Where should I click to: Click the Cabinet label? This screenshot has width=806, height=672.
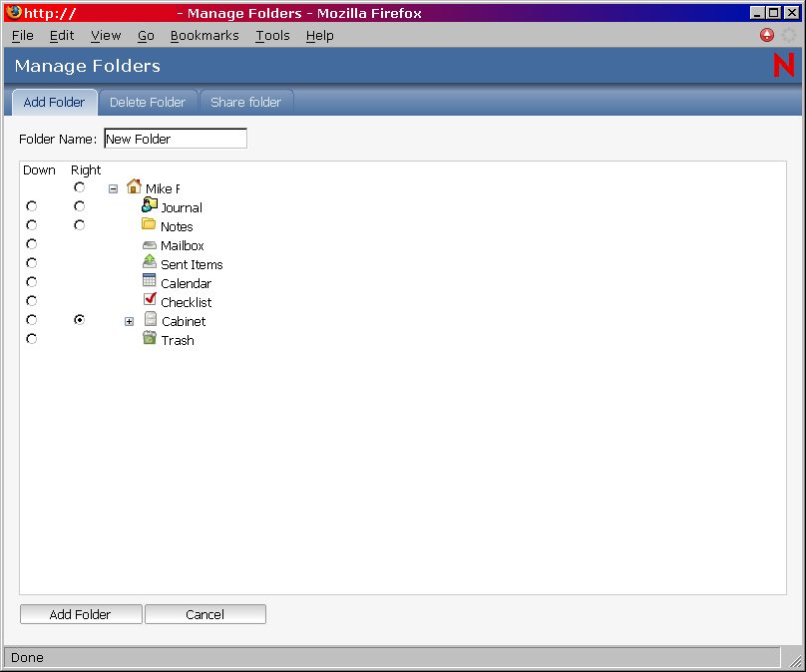(x=184, y=322)
